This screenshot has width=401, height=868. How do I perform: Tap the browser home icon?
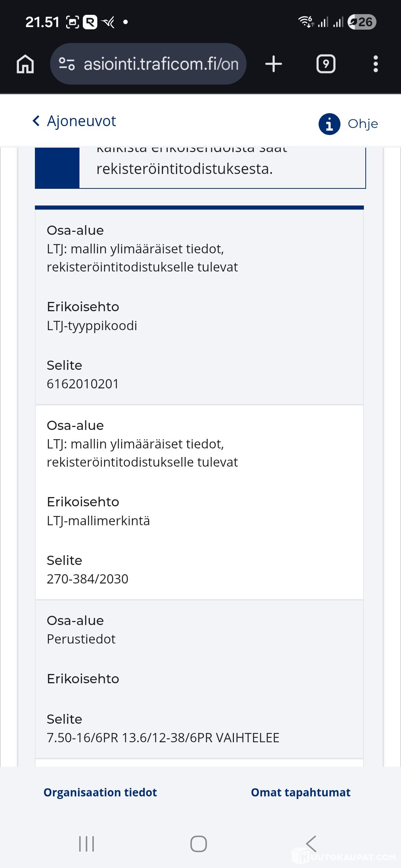coord(25,64)
